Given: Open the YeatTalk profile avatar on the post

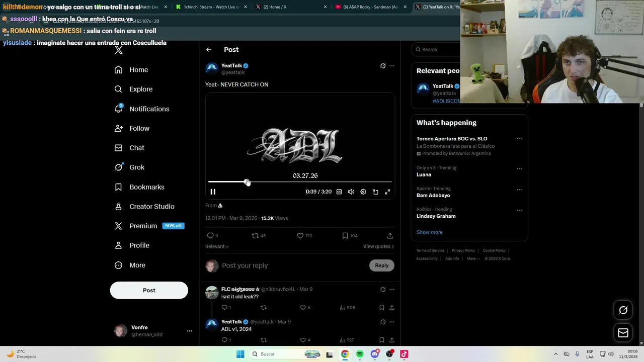Looking at the screenshot, I should pyautogui.click(x=212, y=69).
